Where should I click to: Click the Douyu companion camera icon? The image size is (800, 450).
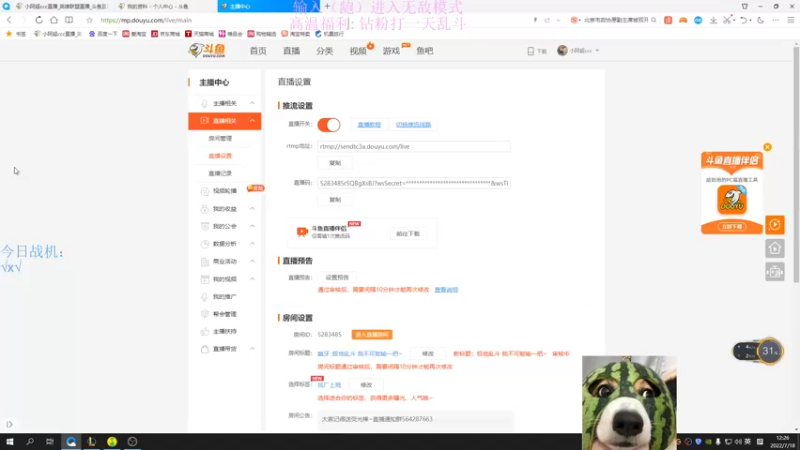point(302,232)
